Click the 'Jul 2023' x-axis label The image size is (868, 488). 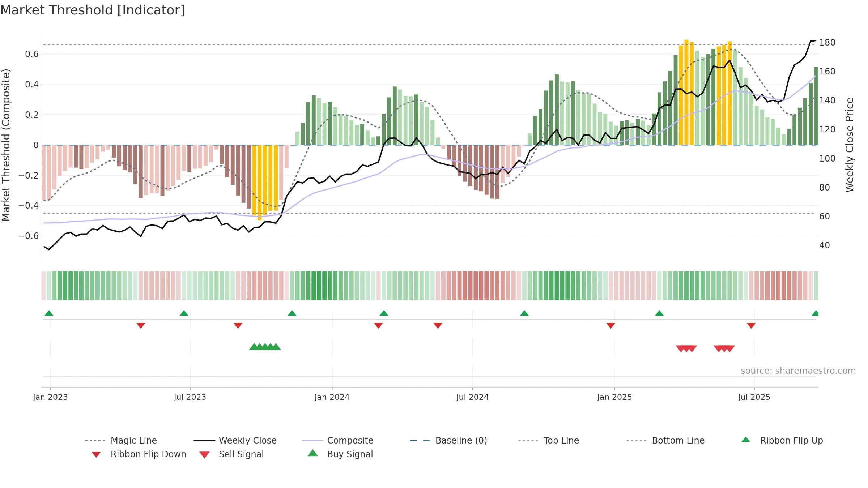(x=190, y=397)
